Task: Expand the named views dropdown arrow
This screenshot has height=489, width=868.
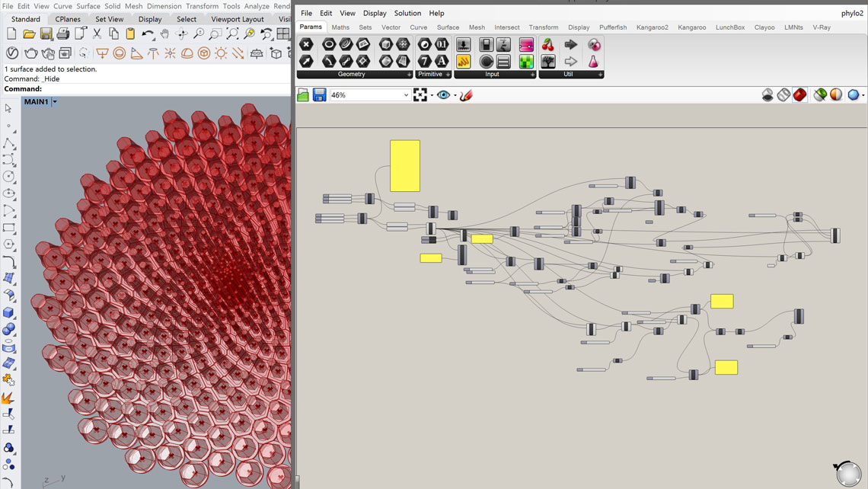Action: click(455, 95)
